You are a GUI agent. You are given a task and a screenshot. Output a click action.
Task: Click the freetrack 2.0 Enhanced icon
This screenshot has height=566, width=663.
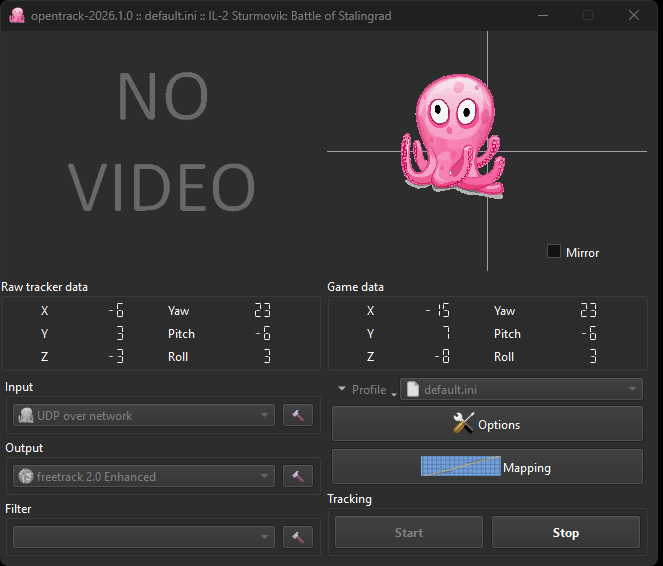coord(26,476)
